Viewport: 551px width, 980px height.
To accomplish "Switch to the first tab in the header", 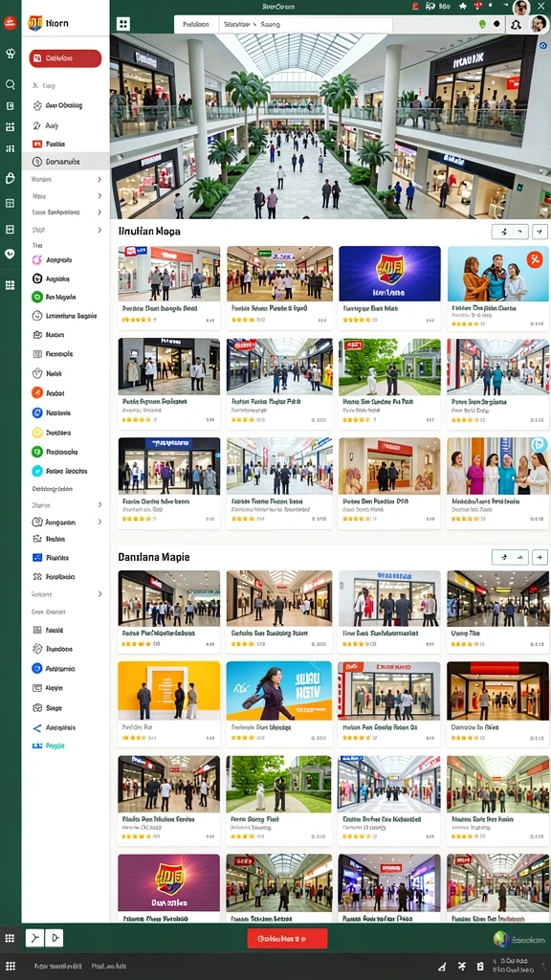I will [196, 24].
